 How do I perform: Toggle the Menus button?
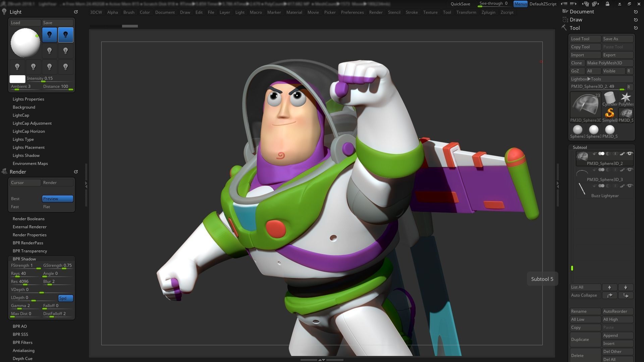point(521,4)
